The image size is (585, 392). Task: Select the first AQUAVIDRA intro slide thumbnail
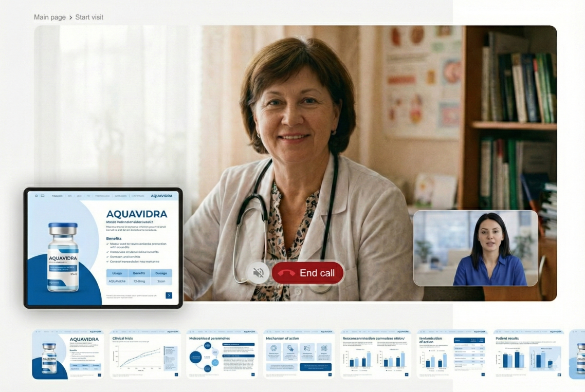point(68,354)
